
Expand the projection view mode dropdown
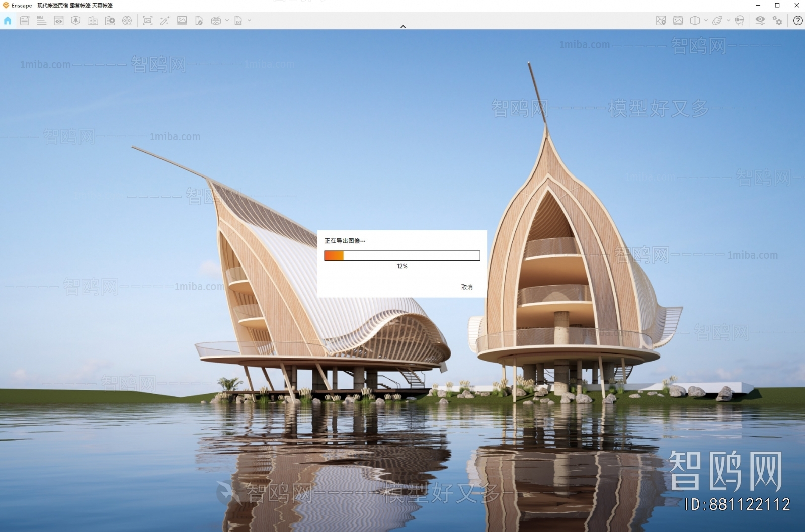point(706,21)
